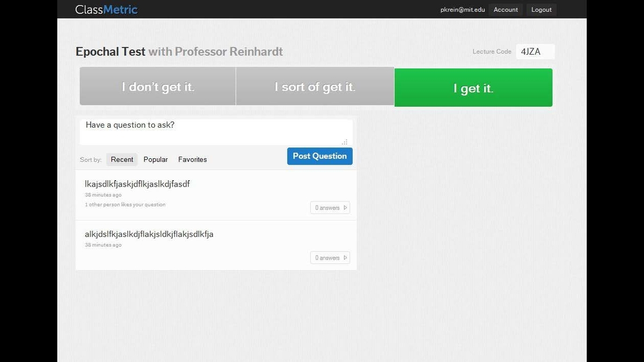Image resolution: width=644 pixels, height=362 pixels.
Task: Click the resize grip of the question box
Action: pyautogui.click(x=345, y=142)
